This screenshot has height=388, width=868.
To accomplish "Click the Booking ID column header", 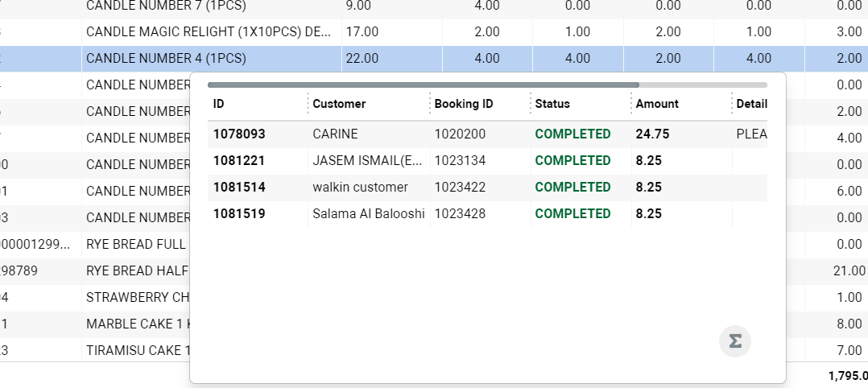I will tap(464, 104).
